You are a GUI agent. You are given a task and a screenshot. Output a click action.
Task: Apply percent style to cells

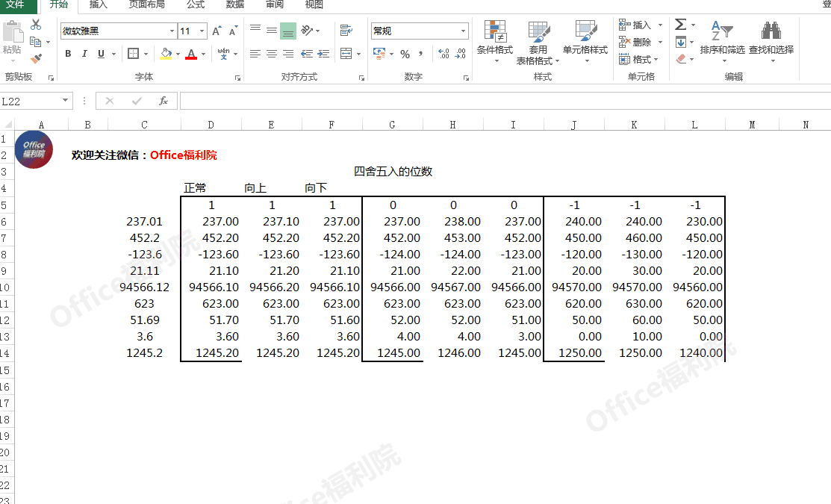pyautogui.click(x=405, y=54)
